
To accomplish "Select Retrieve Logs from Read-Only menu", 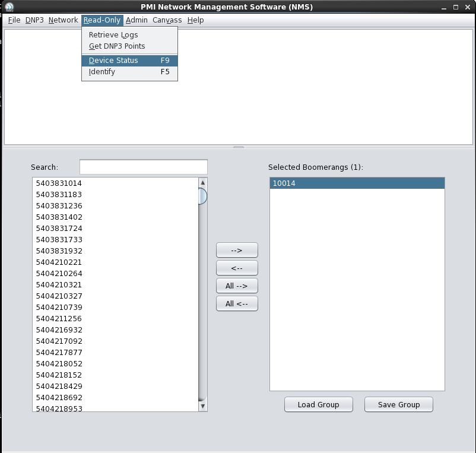I will tap(113, 35).
